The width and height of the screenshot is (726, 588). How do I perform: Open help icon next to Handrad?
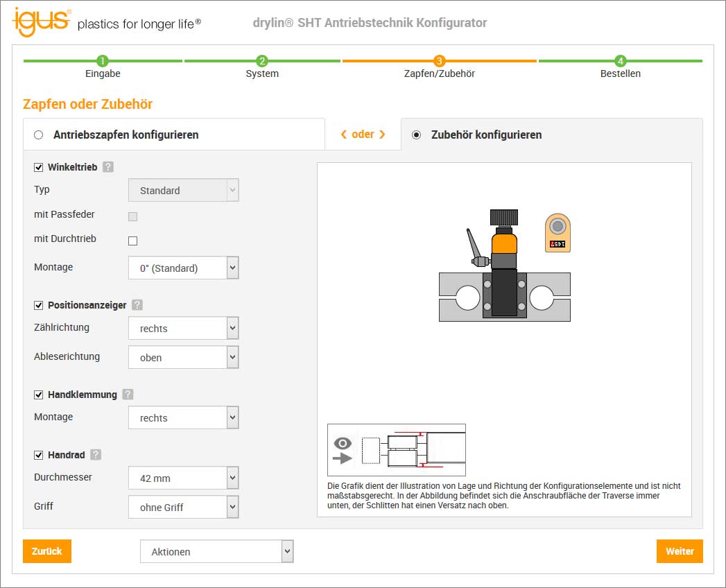(x=96, y=455)
